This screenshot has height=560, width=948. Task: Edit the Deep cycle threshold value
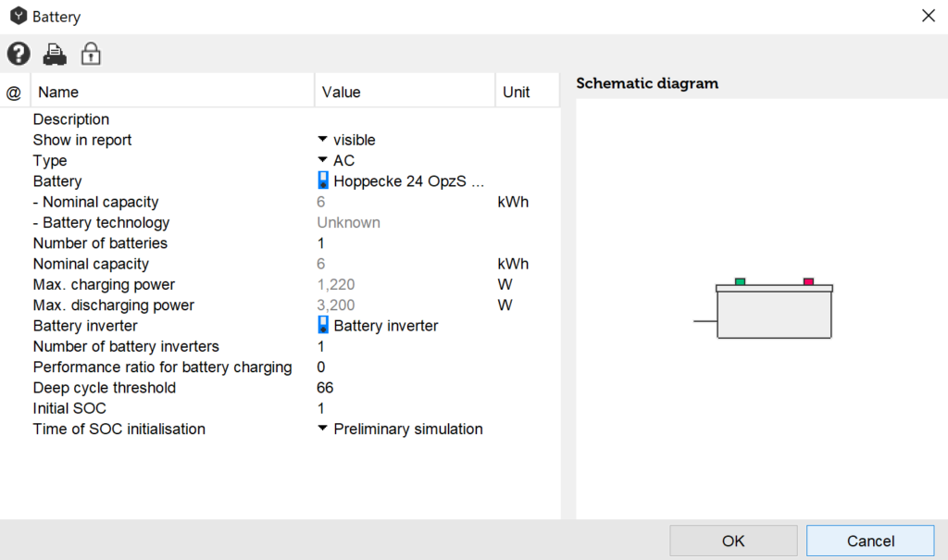325,388
